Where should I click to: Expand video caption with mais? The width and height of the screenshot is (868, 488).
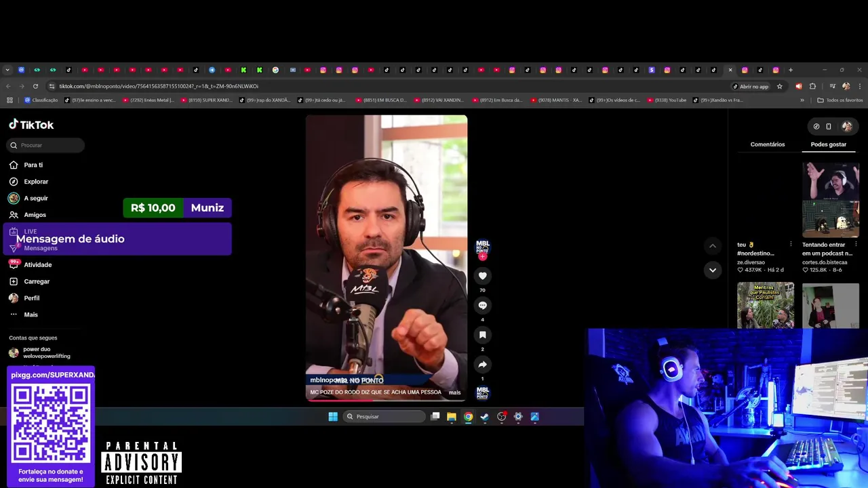click(454, 392)
